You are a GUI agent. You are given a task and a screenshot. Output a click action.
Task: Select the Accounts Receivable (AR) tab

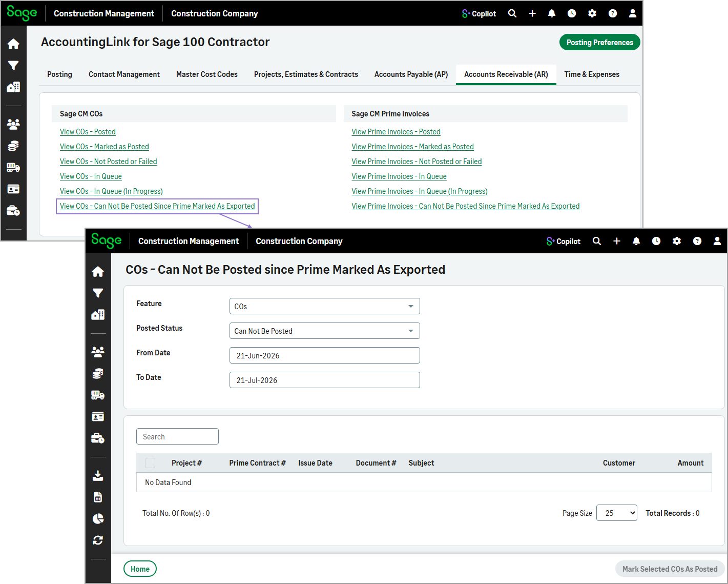[506, 74]
